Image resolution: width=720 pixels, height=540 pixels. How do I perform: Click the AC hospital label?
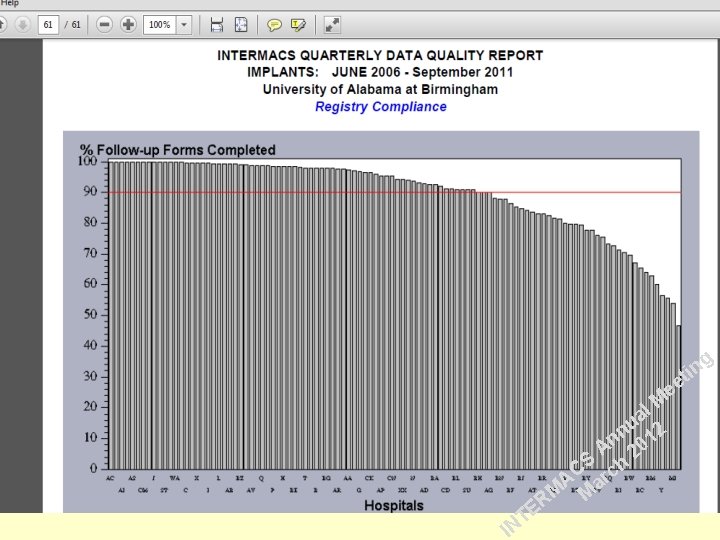[x=110, y=478]
